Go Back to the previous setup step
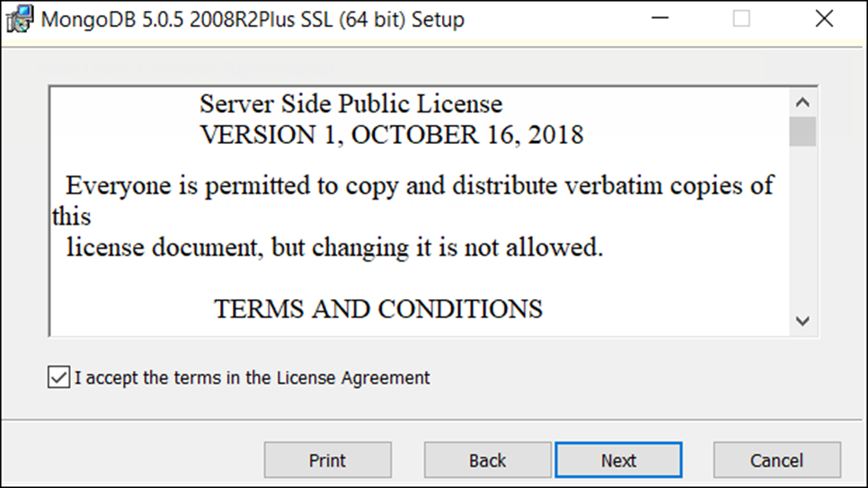 point(487,460)
